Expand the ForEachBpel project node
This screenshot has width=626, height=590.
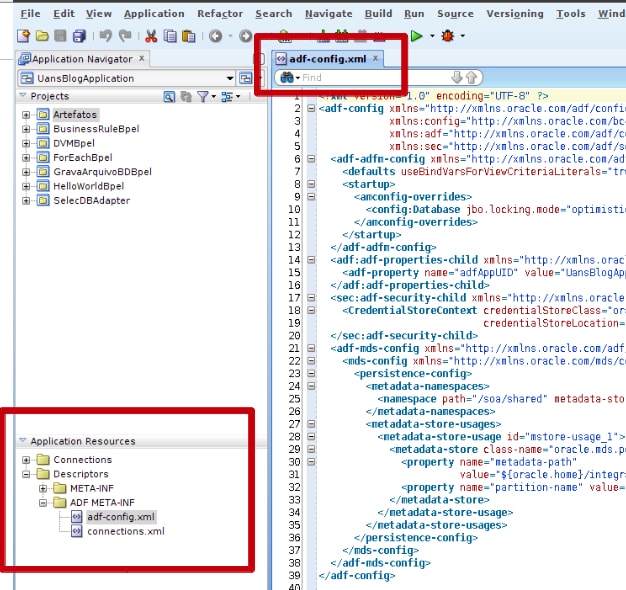[26, 158]
